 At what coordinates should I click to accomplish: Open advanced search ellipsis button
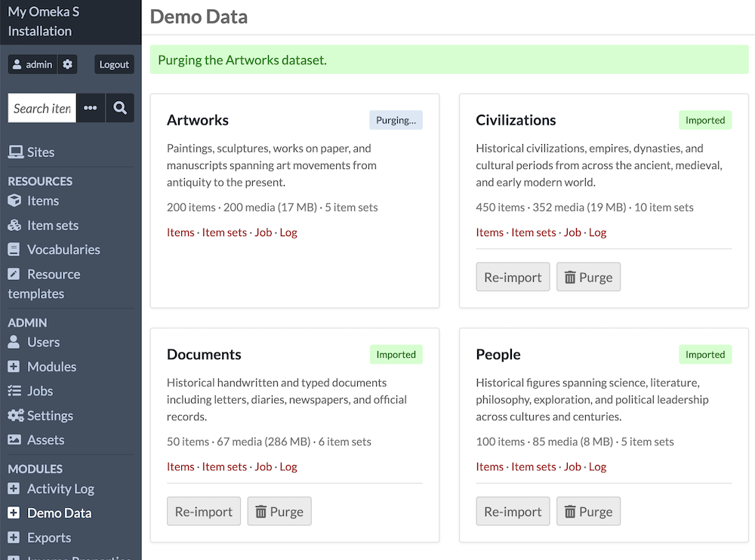pyautogui.click(x=91, y=108)
